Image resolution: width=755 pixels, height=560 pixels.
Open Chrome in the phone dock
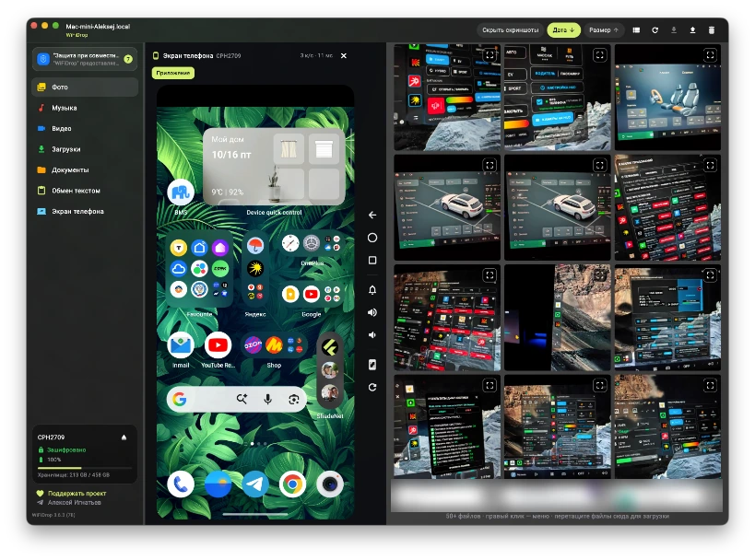click(x=292, y=484)
